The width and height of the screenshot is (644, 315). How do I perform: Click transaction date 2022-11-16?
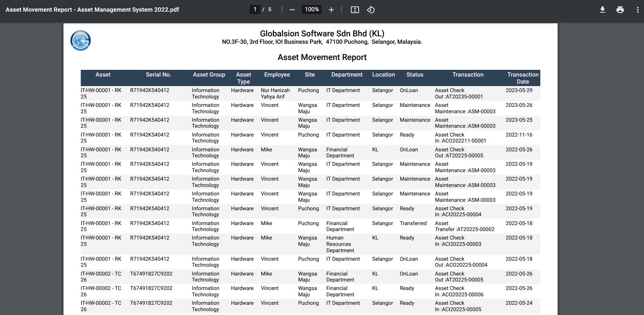coord(519,135)
